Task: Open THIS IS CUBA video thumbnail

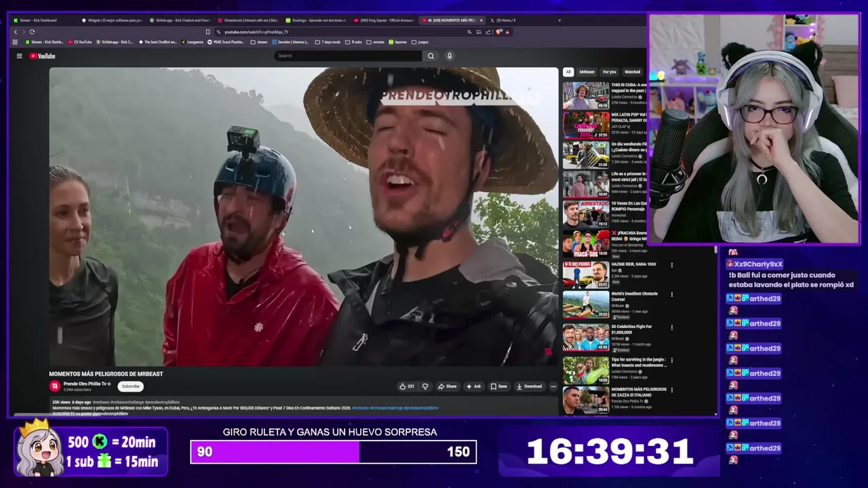Action: click(x=586, y=96)
